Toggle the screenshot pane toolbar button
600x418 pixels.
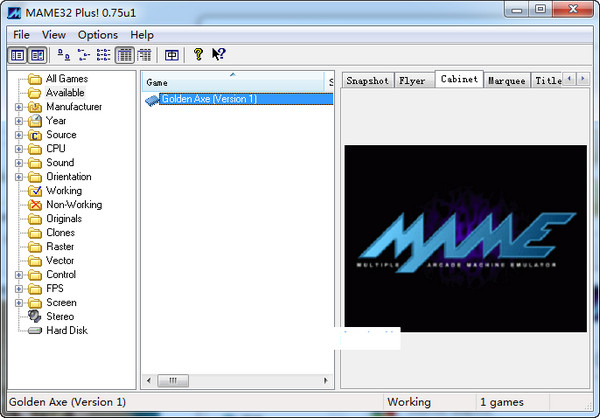pyautogui.click(x=37, y=55)
